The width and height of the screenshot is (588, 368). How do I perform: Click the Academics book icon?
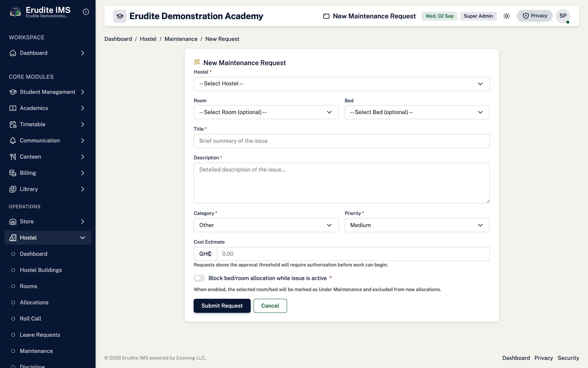click(x=13, y=108)
